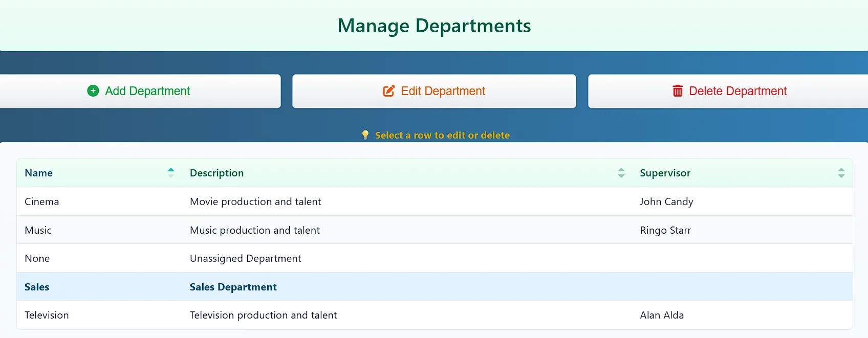Click the Description column header
This screenshot has width=868, height=338.
(216, 173)
